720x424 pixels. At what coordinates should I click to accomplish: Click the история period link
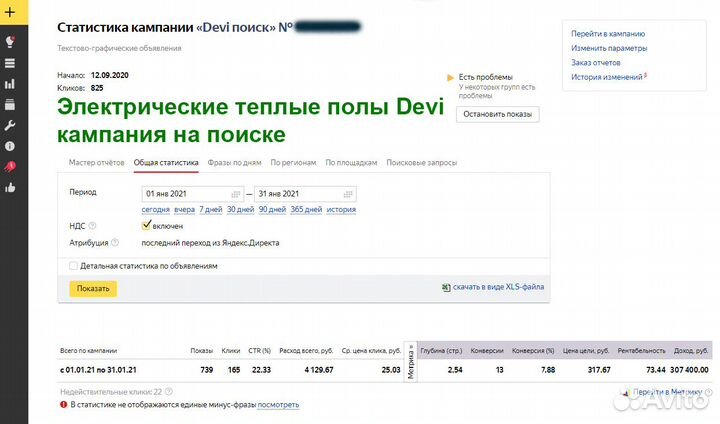[341, 209]
